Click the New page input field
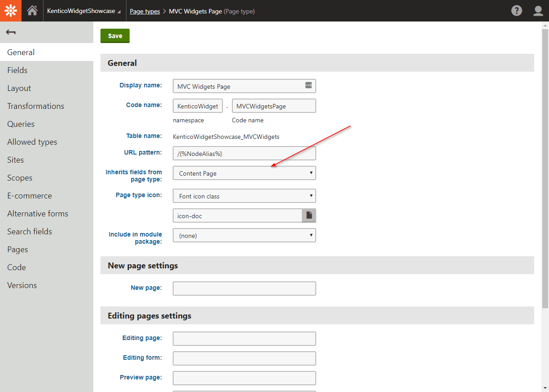This screenshot has width=549, height=392. [x=244, y=289]
